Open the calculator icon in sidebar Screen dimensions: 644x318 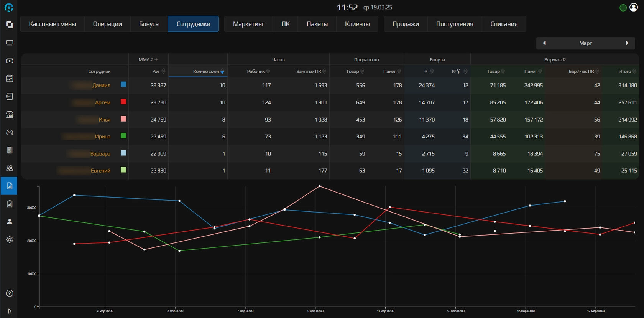(10, 150)
